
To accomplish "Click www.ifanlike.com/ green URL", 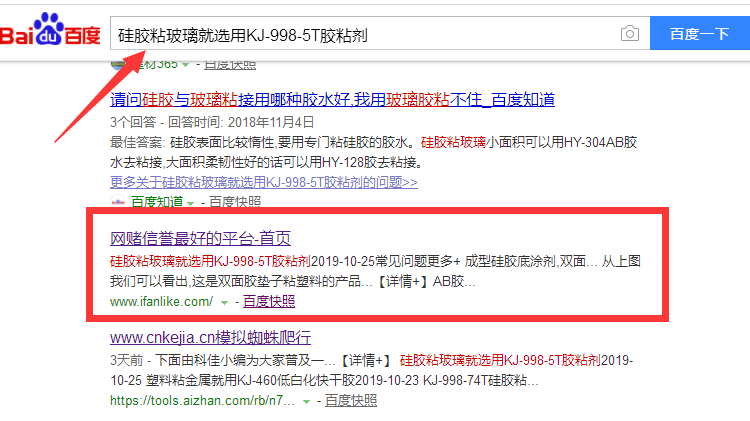I will [161, 302].
